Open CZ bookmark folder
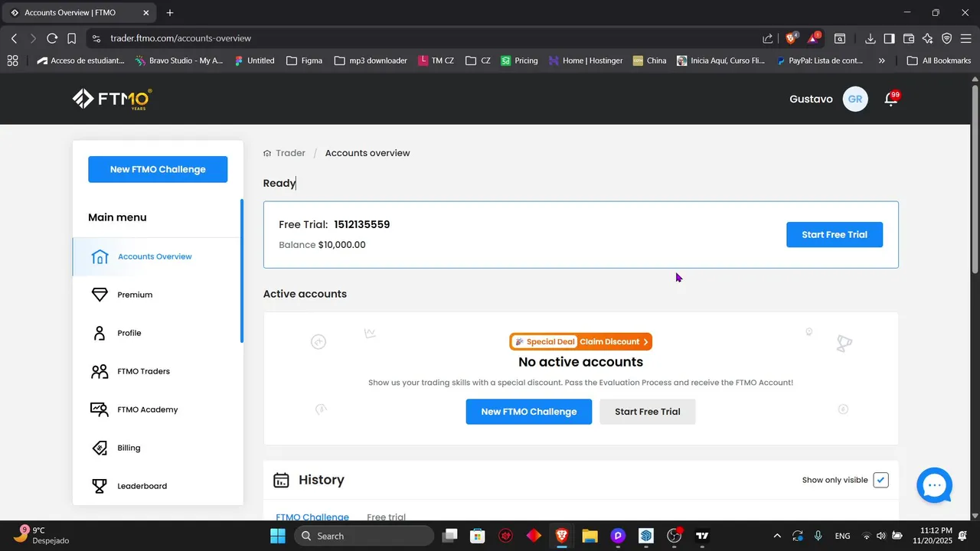Viewport: 980px width, 551px height. 479,60
